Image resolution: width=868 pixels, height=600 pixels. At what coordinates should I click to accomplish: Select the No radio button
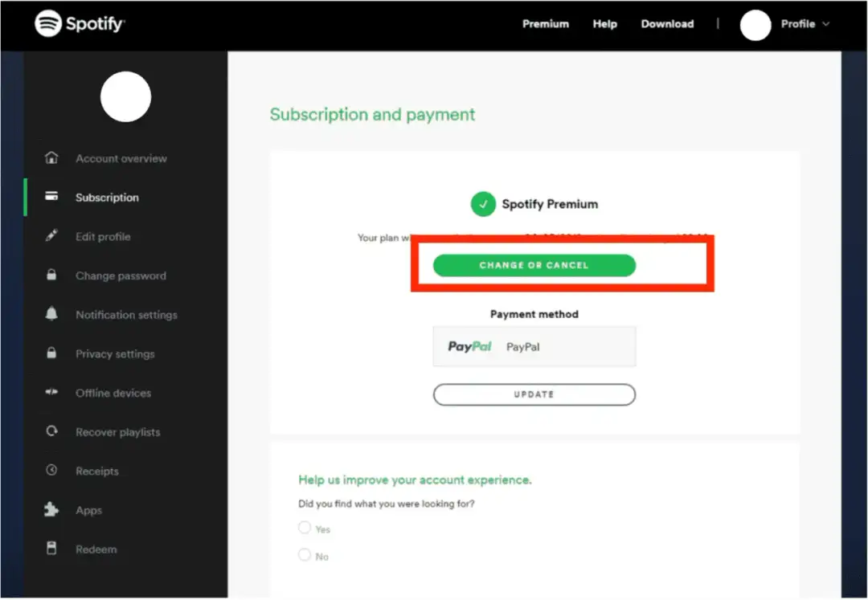click(x=304, y=555)
